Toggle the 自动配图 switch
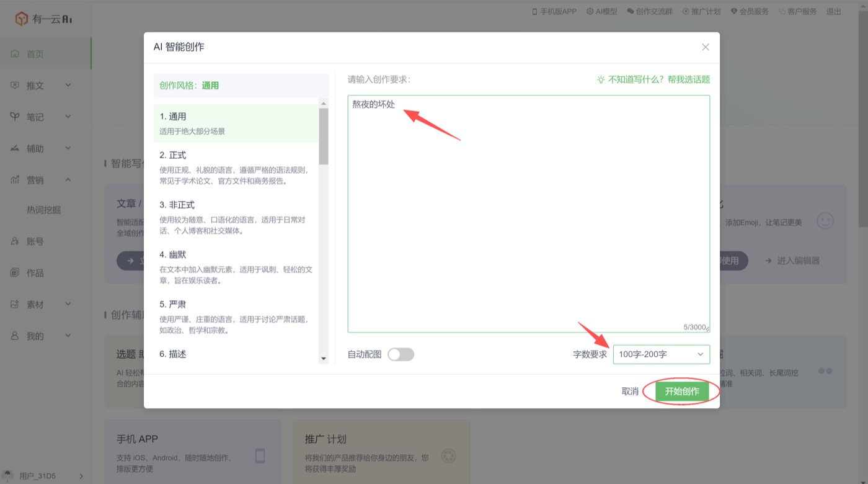Screen dimensions: 868x484 tap(401, 354)
